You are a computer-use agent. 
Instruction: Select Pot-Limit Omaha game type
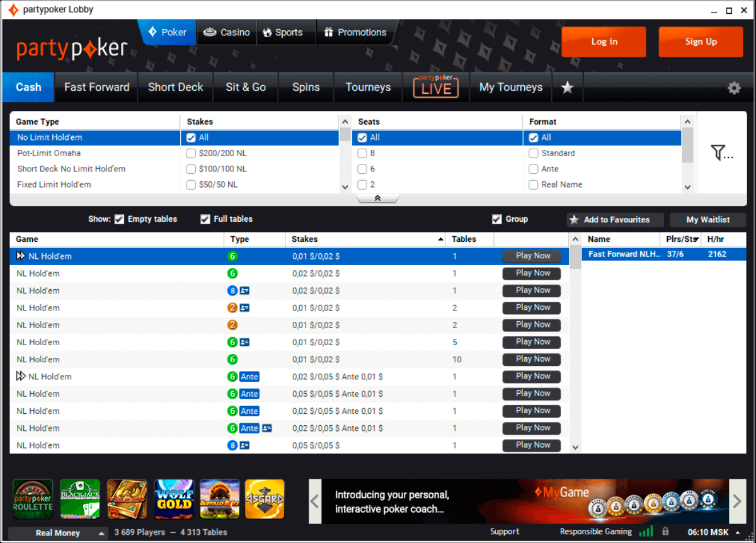(x=49, y=153)
